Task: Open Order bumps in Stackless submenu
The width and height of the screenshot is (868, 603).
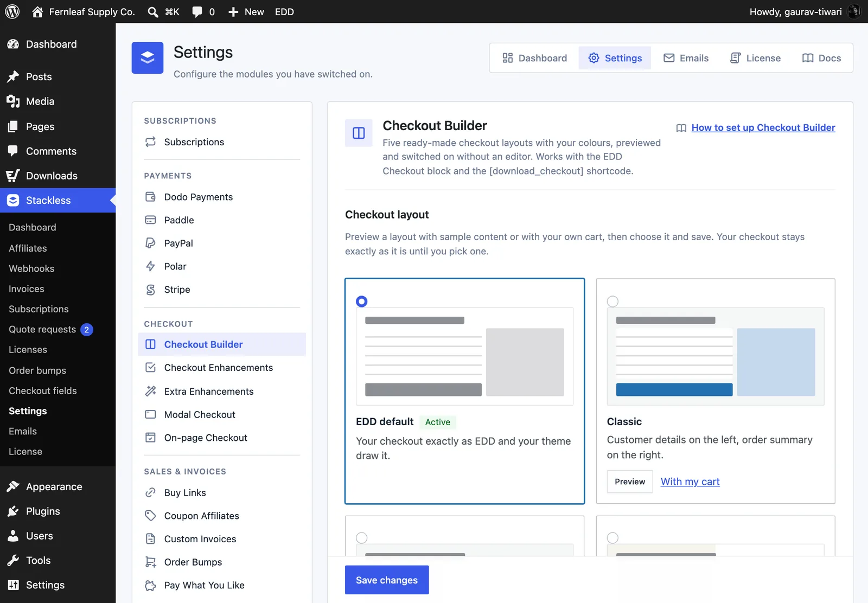Action: click(37, 370)
